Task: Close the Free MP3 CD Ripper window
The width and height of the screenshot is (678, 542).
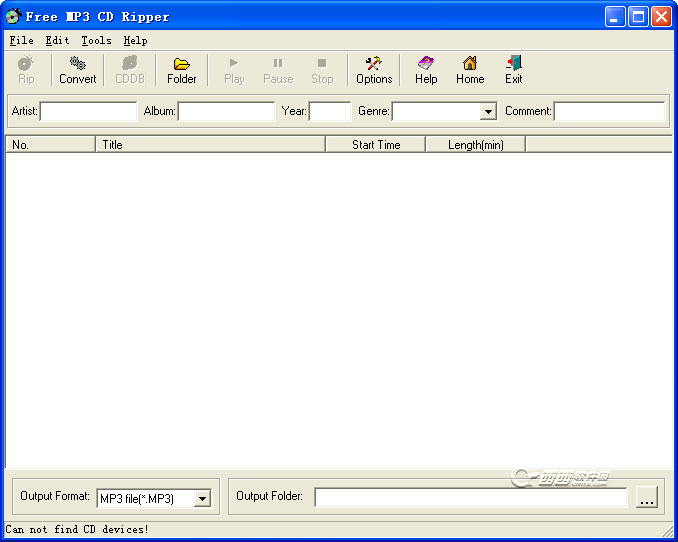Action: [662, 17]
